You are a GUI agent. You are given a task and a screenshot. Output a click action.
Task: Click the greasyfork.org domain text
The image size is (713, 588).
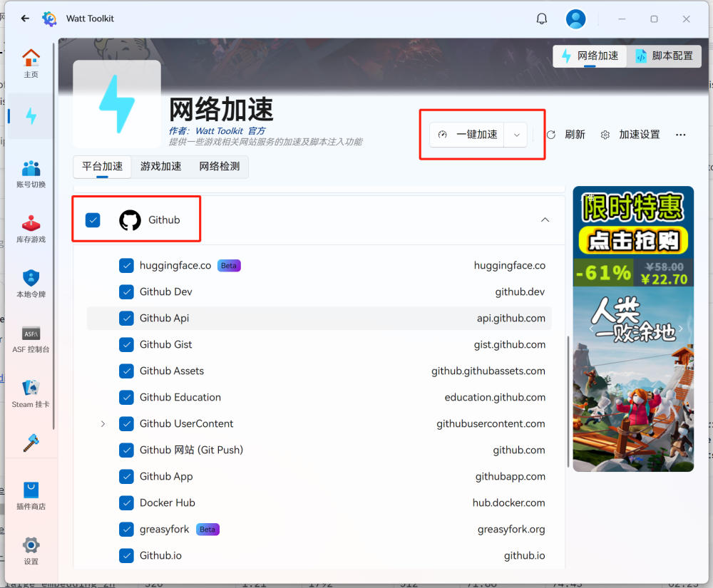pyautogui.click(x=511, y=529)
